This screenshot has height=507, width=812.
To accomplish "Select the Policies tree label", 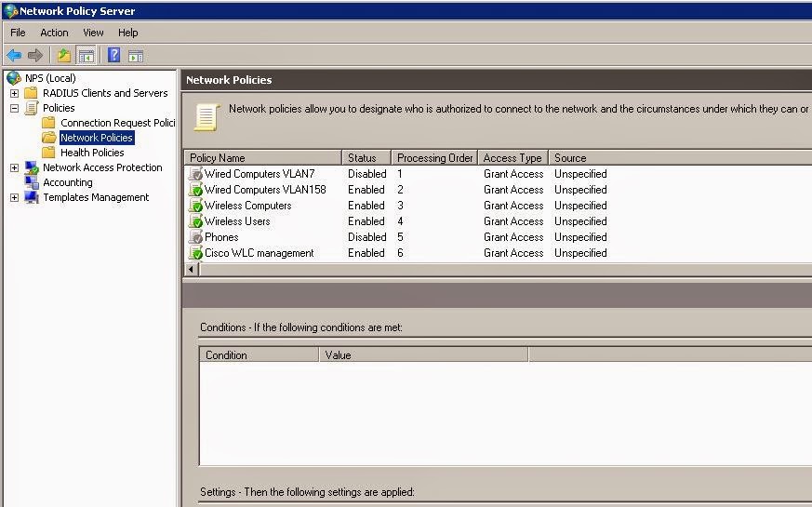I will (59, 108).
